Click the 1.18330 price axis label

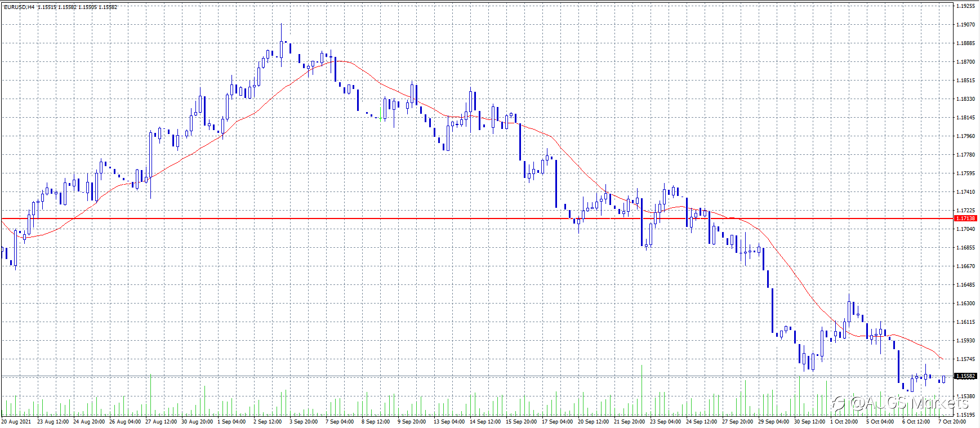tap(966, 99)
